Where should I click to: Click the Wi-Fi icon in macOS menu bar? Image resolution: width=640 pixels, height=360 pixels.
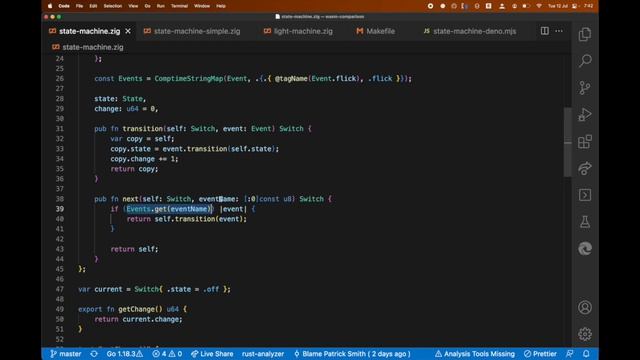click(x=539, y=6)
